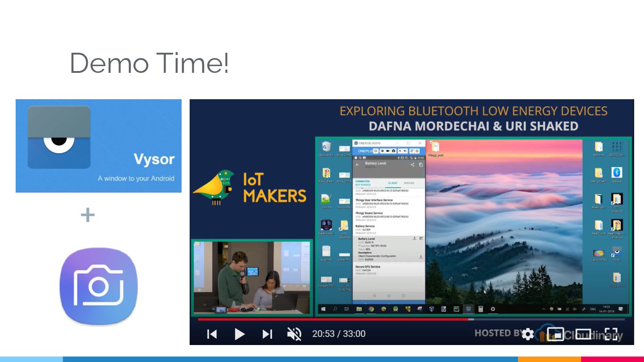Open the taskbar clock showing 19:55
644x362 pixels.
(606, 309)
